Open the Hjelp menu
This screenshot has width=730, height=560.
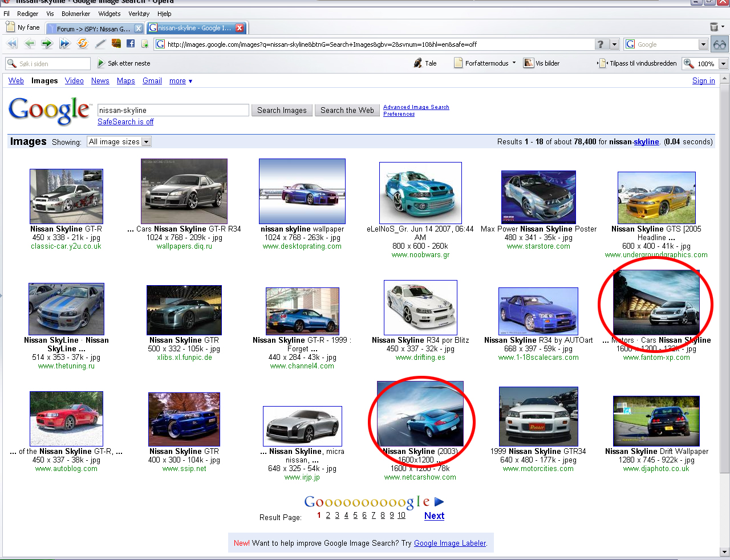164,14
